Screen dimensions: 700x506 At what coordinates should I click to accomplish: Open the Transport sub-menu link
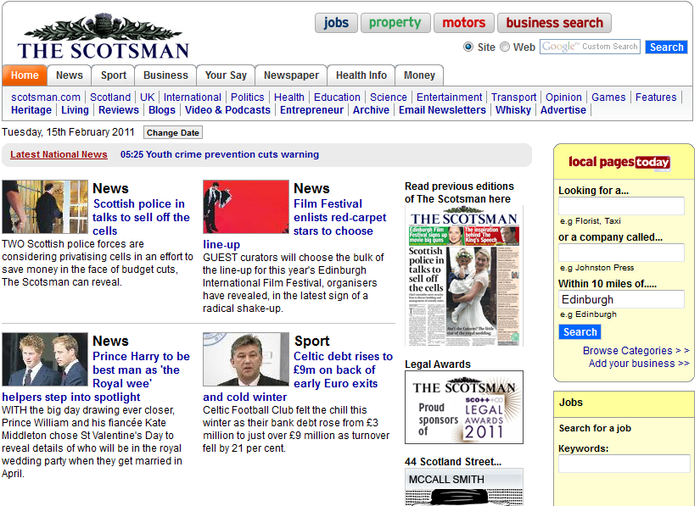pos(513,97)
